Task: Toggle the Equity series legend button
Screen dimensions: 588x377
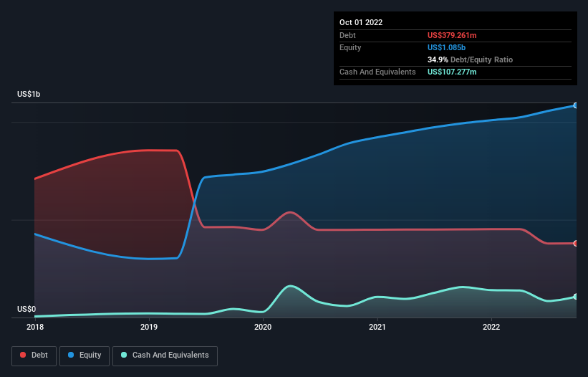Action: [x=85, y=355]
